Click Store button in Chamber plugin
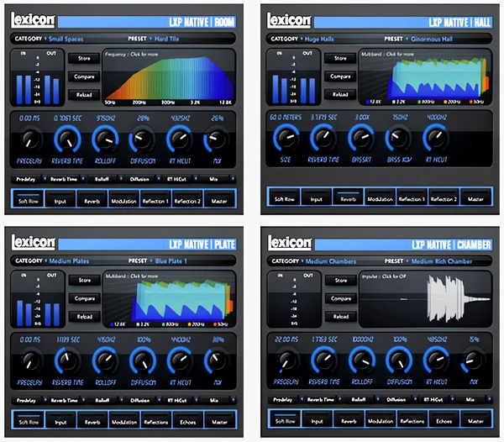 [341, 281]
